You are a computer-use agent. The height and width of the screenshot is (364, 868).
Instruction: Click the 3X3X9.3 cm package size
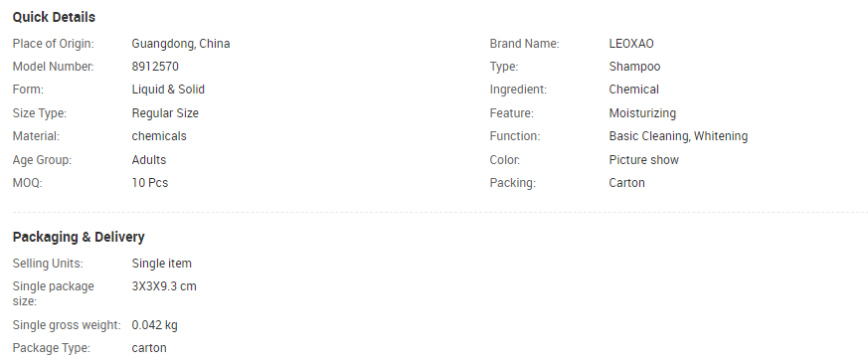(164, 286)
